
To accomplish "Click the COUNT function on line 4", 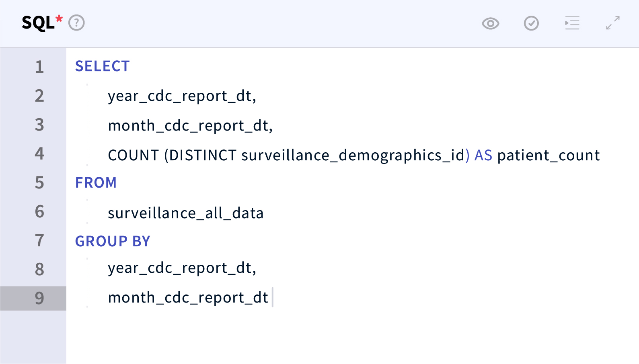I will point(134,155).
